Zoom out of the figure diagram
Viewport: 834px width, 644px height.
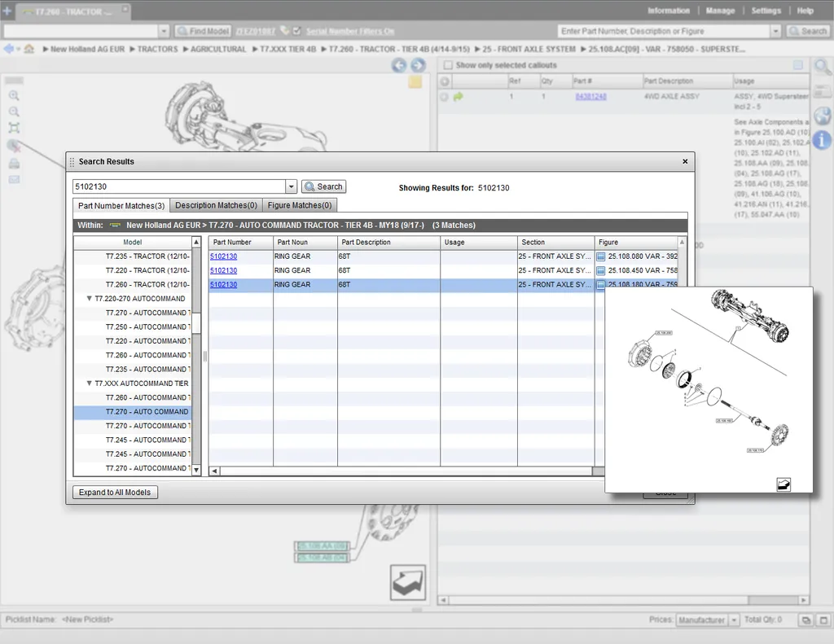14,112
